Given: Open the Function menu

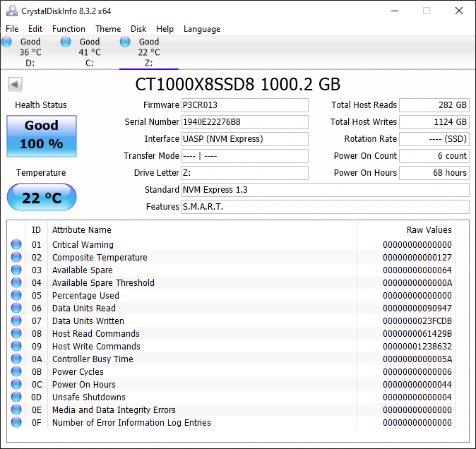Looking at the screenshot, I should (69, 29).
